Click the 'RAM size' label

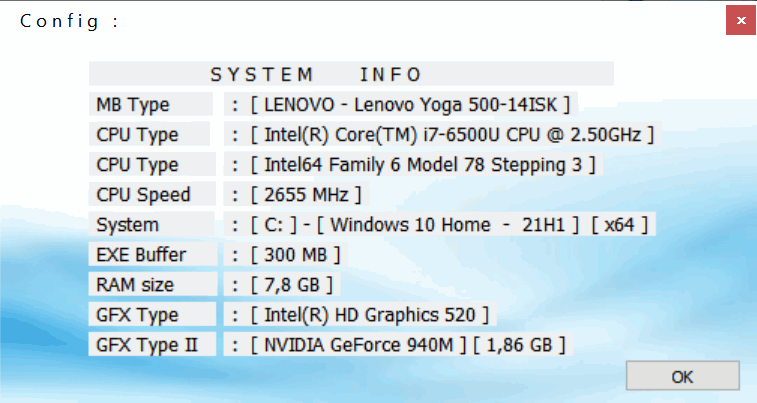click(x=153, y=284)
